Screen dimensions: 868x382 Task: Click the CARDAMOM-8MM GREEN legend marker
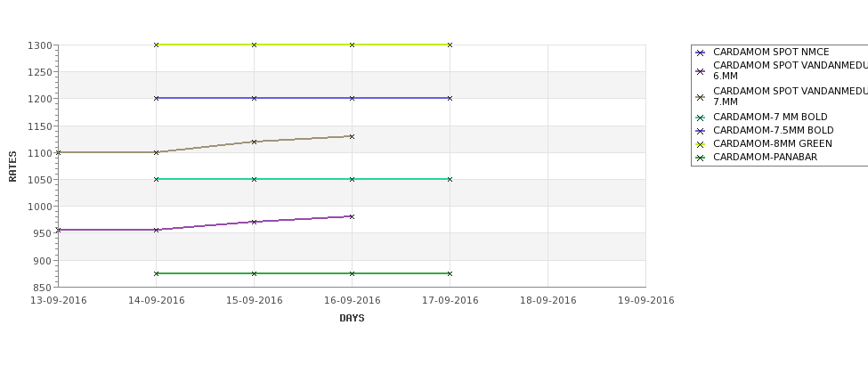701,144
